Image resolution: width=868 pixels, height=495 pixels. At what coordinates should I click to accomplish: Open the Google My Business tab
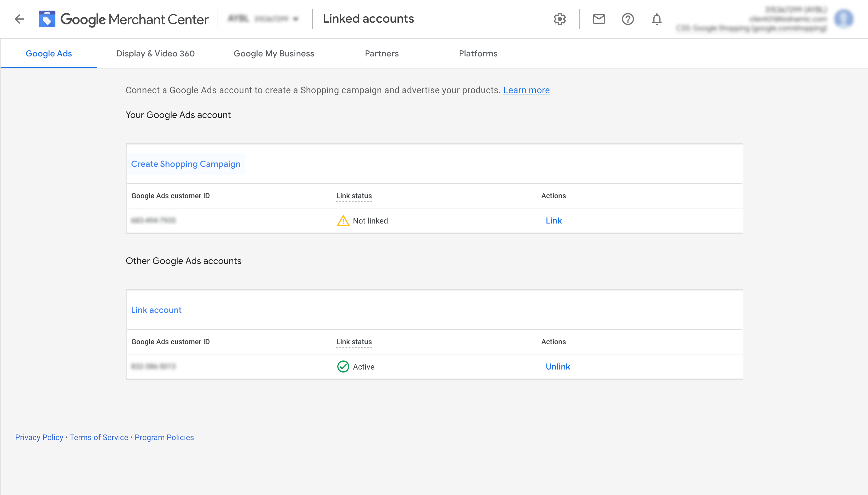[274, 53]
